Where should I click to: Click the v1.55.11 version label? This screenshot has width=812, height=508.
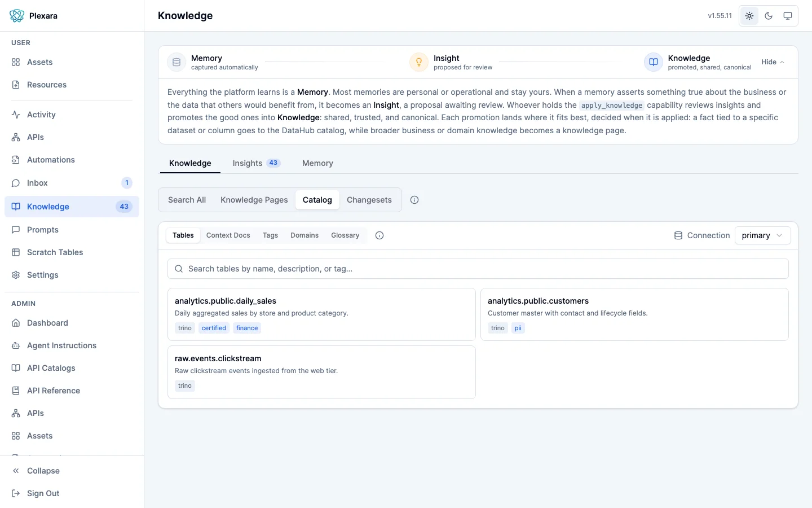[720, 16]
